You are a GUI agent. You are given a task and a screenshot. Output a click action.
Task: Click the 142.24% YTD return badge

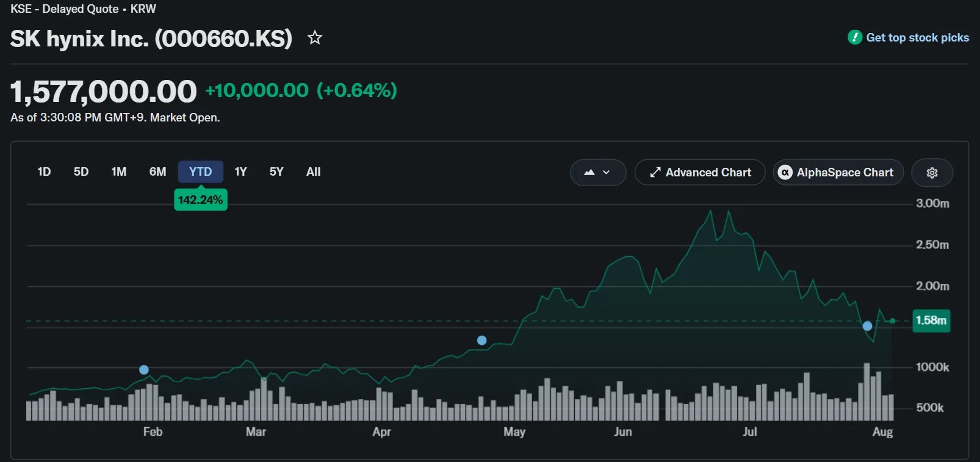coord(201,200)
